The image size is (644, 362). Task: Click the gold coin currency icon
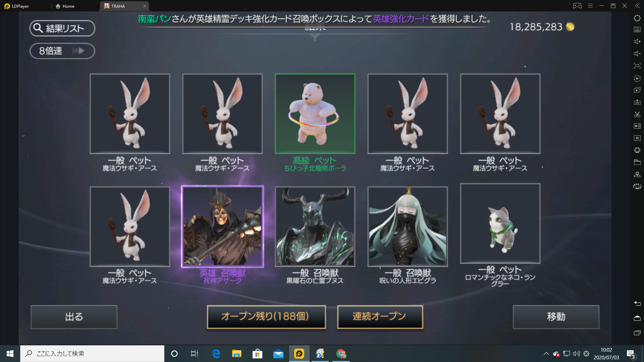pos(570,26)
